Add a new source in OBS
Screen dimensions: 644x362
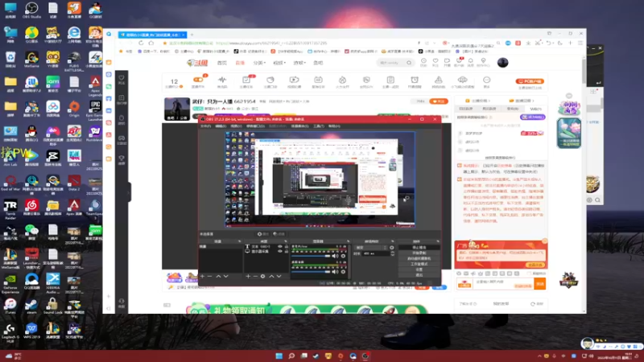point(248,276)
